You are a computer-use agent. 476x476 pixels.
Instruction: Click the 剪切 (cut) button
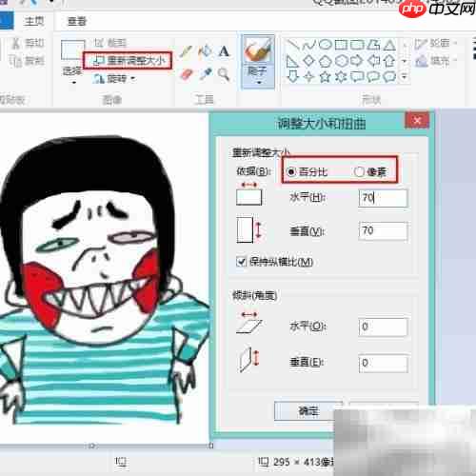point(28,43)
